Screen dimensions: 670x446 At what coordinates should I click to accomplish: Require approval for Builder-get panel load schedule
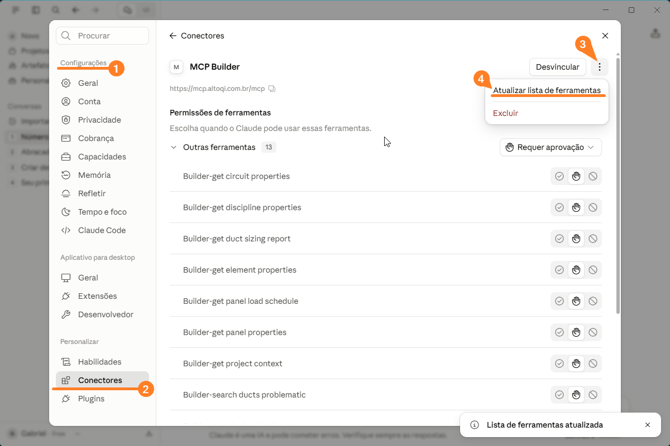576,301
